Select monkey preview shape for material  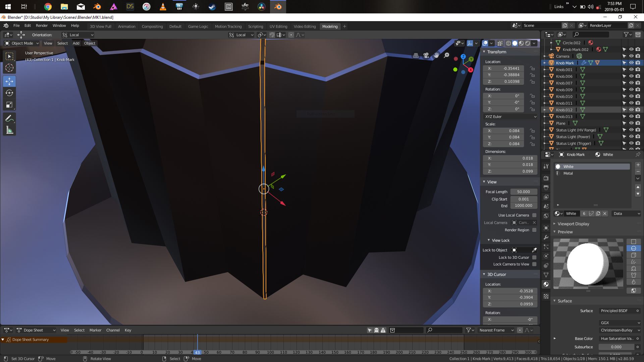(634, 268)
